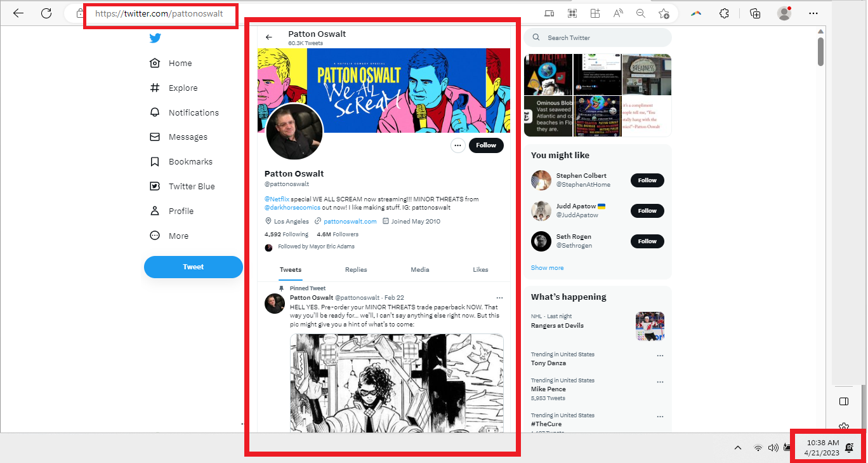Open the more options circle beside Follow

point(457,145)
